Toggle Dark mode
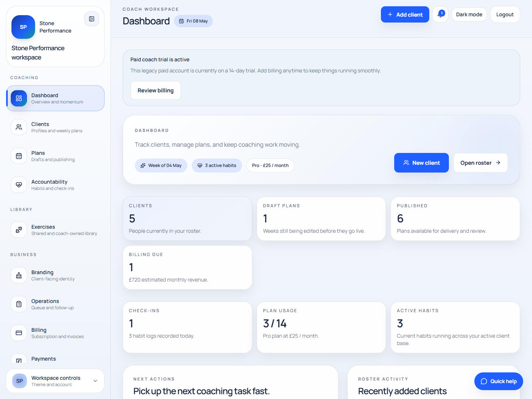Image resolution: width=532 pixels, height=399 pixels. tap(469, 14)
